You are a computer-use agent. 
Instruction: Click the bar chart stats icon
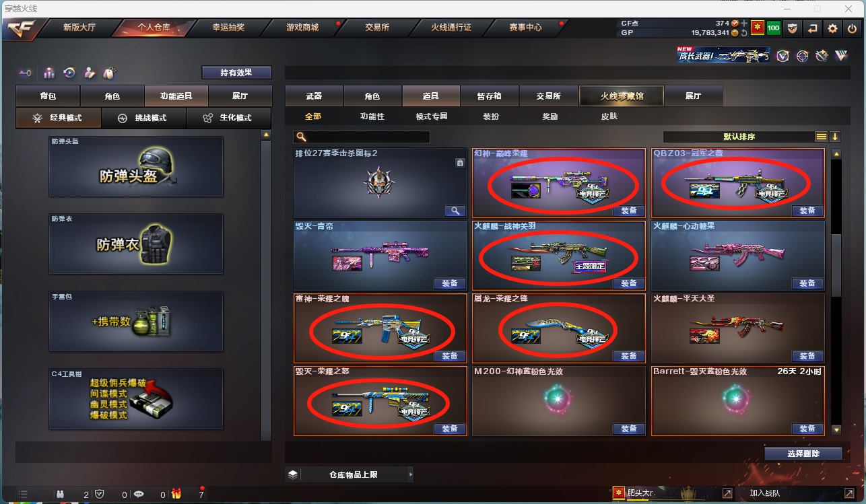(x=48, y=73)
